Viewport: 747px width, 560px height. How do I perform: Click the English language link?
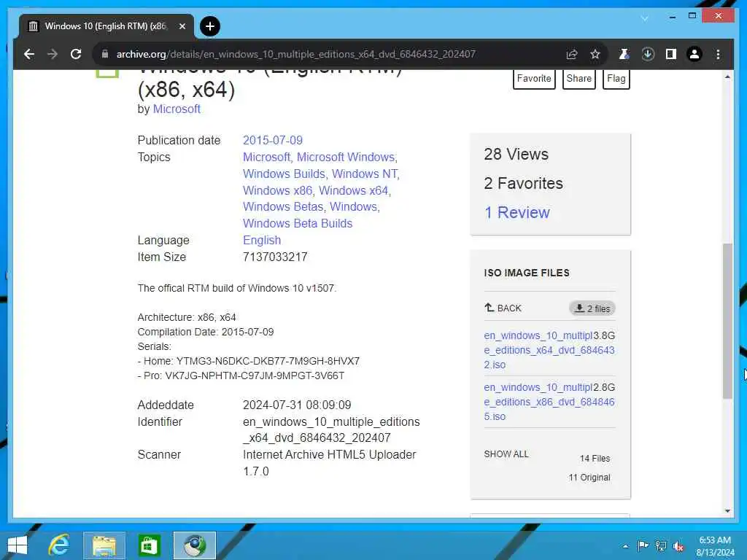pos(262,240)
